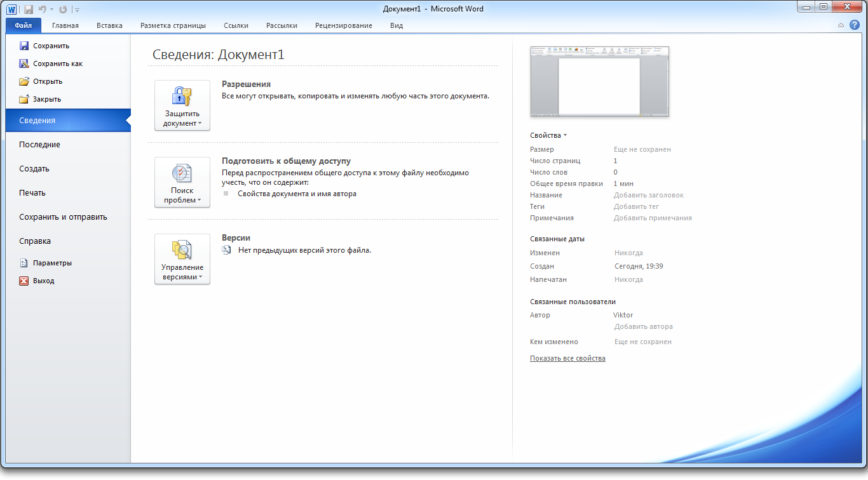Viewport: 868px width, 480px height.
Task: Select Печать in the left sidebar
Action: [x=39, y=192]
